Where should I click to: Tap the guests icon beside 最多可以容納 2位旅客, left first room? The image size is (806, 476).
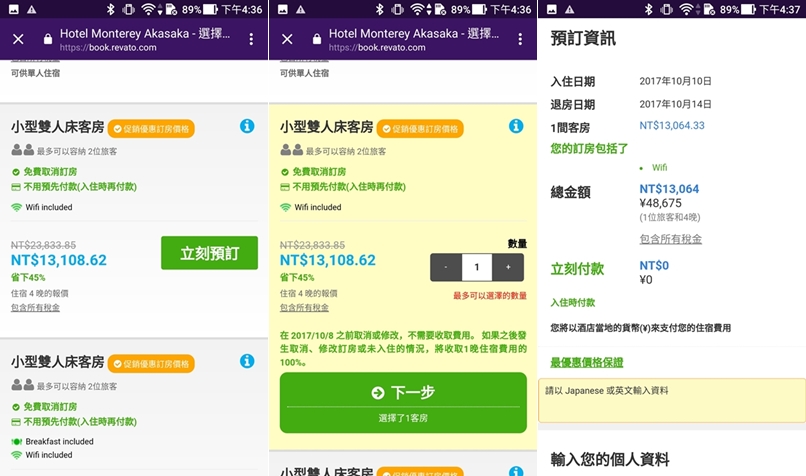(x=23, y=150)
